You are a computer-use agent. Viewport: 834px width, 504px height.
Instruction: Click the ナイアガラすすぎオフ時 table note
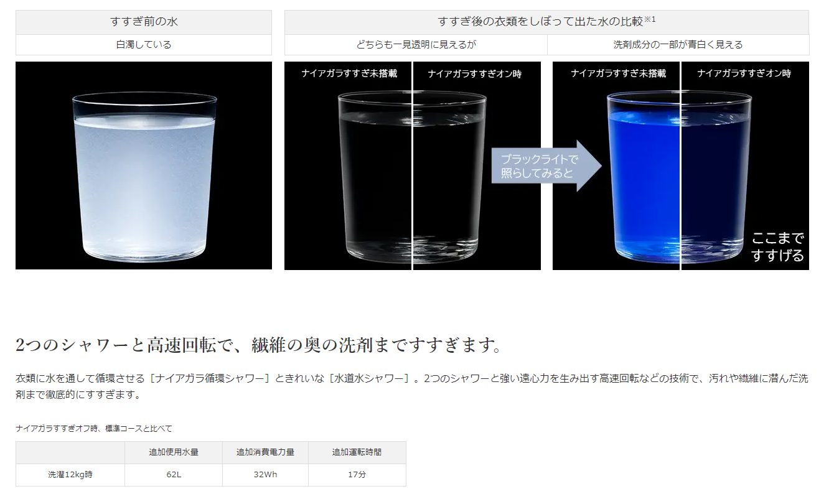(94, 429)
